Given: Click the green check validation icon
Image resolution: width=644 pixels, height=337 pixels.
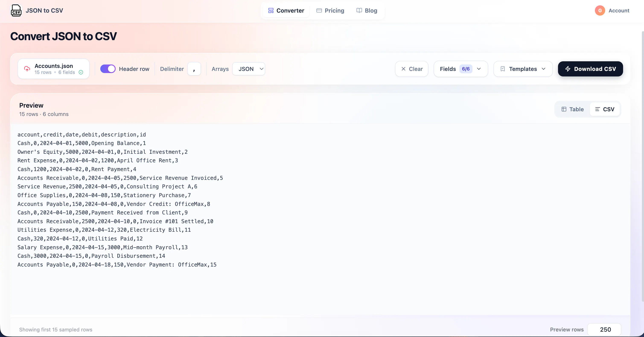Looking at the screenshot, I should 81,72.
